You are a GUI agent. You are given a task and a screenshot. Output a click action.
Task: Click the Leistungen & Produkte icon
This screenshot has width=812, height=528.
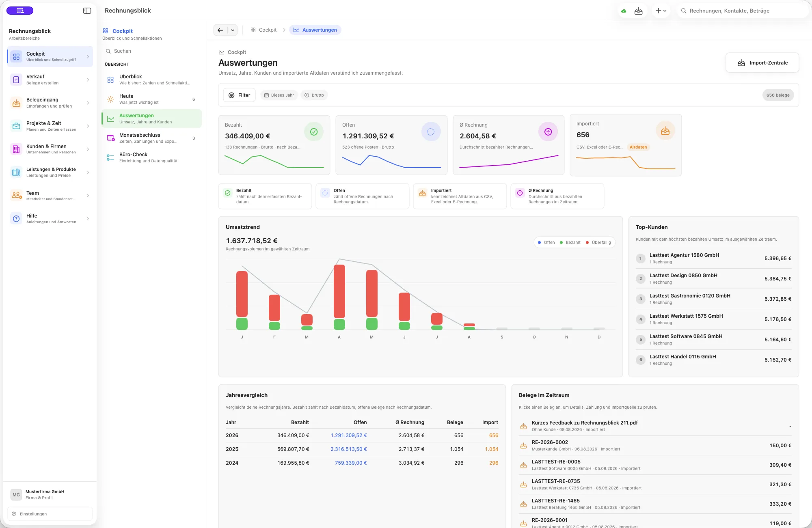pyautogui.click(x=16, y=172)
